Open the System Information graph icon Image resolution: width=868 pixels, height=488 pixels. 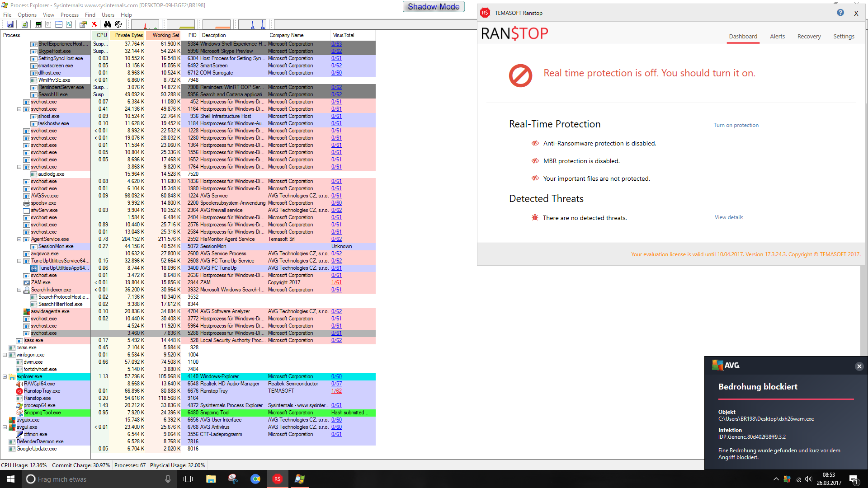point(38,24)
